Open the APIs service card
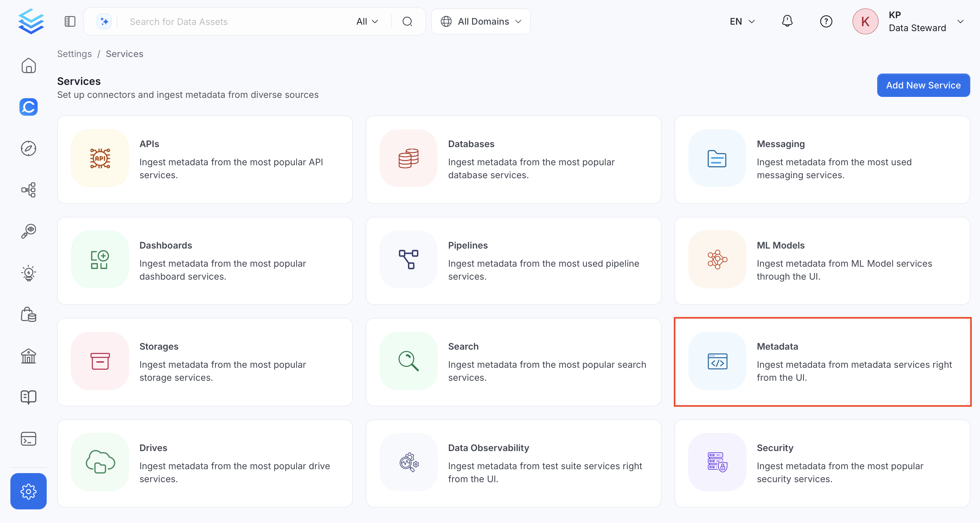The height and width of the screenshot is (523, 980). 205,160
